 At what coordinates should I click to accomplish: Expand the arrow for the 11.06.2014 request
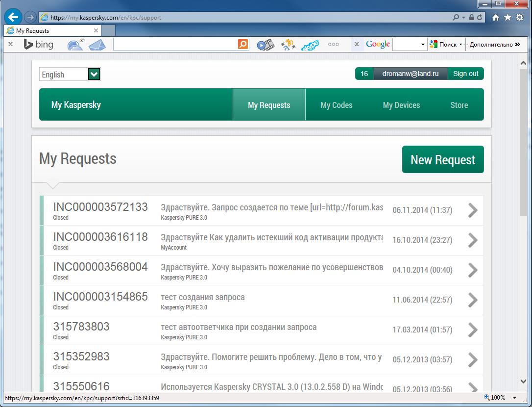click(473, 300)
